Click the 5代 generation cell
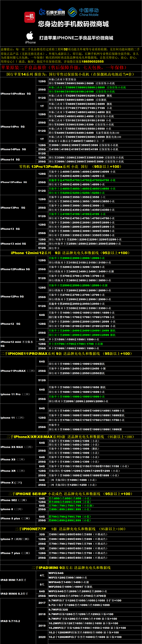This screenshot has height=644, width=142. coord(42,584)
